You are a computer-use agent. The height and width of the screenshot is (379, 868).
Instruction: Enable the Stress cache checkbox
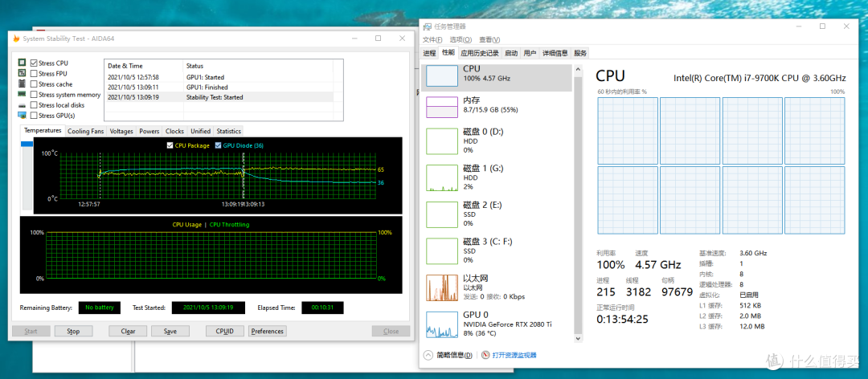[x=34, y=84]
